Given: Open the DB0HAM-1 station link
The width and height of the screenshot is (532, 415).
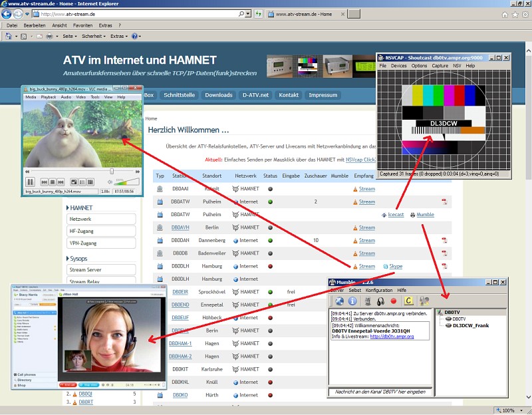Looking at the screenshot, I should [180, 343].
